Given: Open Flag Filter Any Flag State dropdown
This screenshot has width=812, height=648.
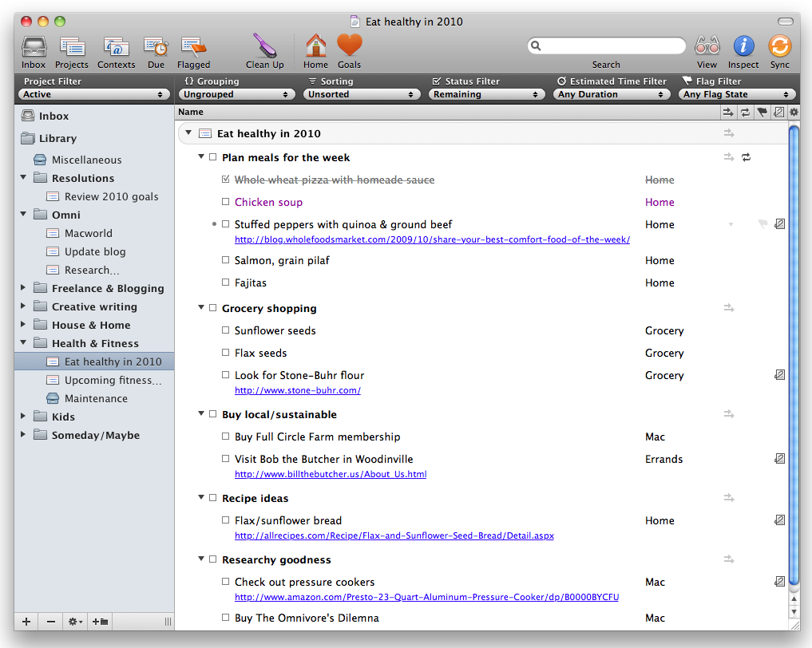Looking at the screenshot, I should (737, 94).
